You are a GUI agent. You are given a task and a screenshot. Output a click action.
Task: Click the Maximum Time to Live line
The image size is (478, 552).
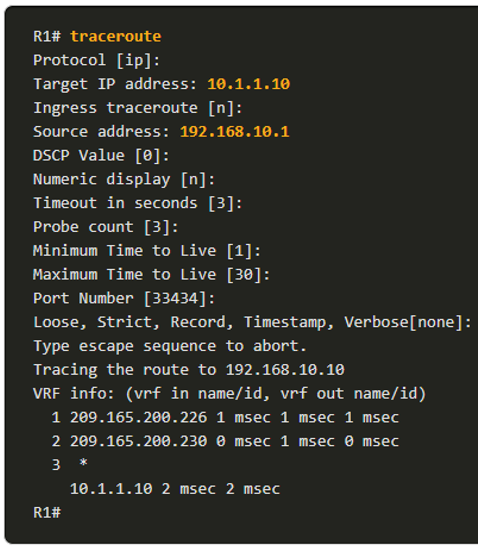[x=151, y=275]
